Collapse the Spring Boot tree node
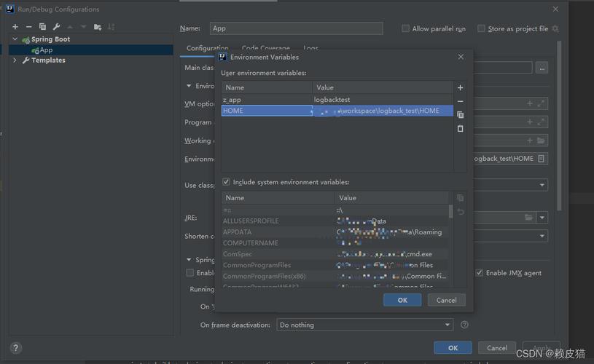The width and height of the screenshot is (594, 364). coord(15,39)
